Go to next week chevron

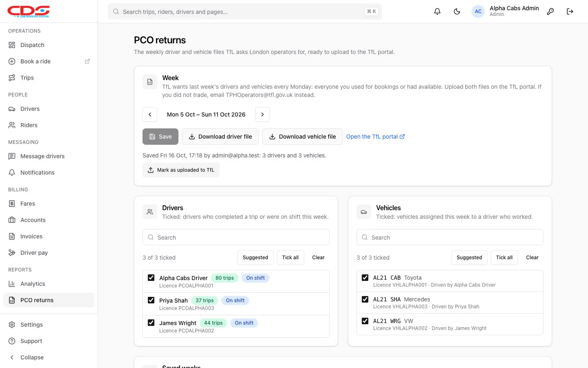tap(263, 114)
